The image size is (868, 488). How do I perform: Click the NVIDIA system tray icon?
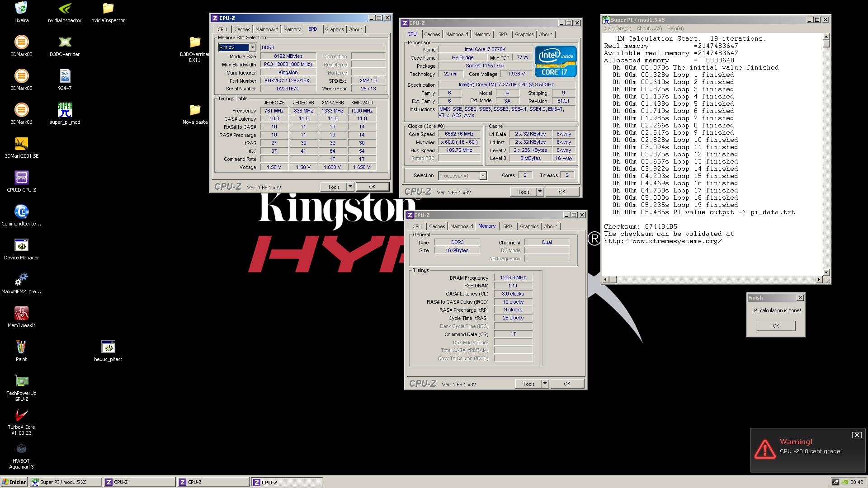tap(844, 482)
